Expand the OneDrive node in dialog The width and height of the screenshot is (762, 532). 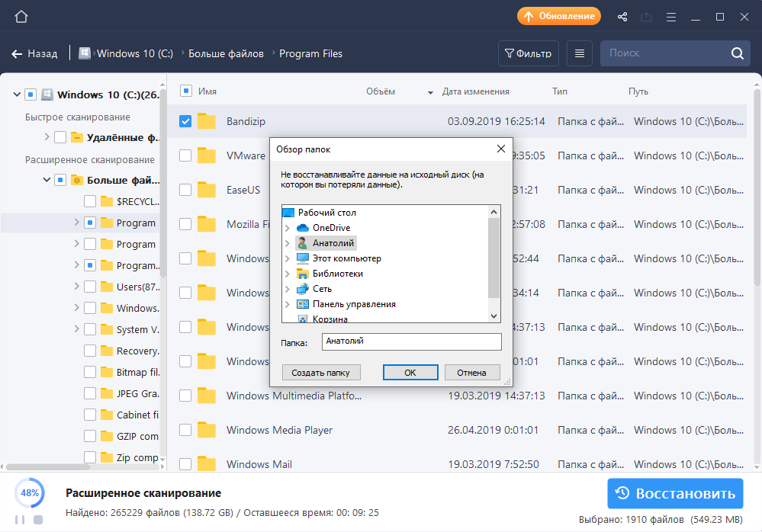[x=288, y=228]
